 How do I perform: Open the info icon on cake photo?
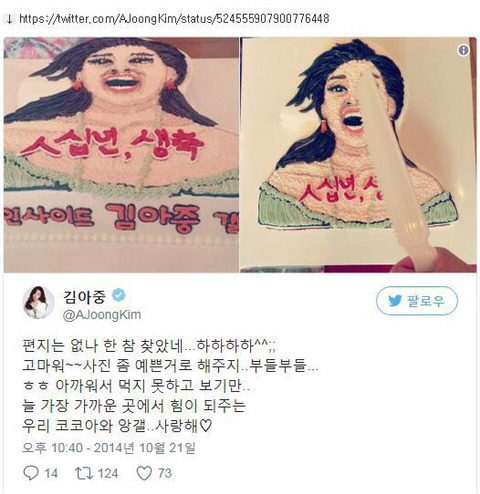pyautogui.click(x=463, y=50)
